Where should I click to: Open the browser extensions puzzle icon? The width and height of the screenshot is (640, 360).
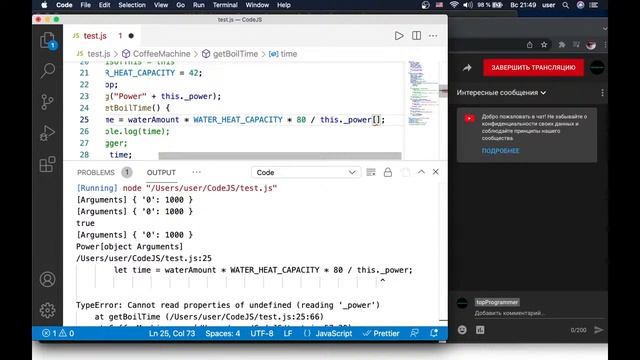(x=562, y=45)
